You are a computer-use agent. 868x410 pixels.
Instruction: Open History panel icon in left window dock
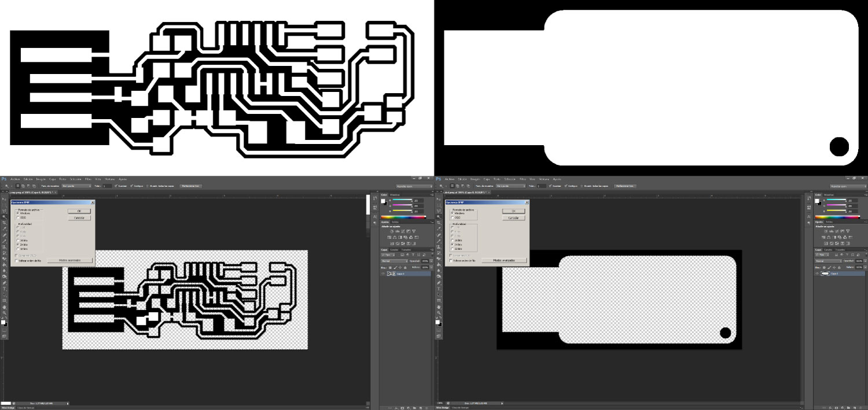(x=375, y=198)
